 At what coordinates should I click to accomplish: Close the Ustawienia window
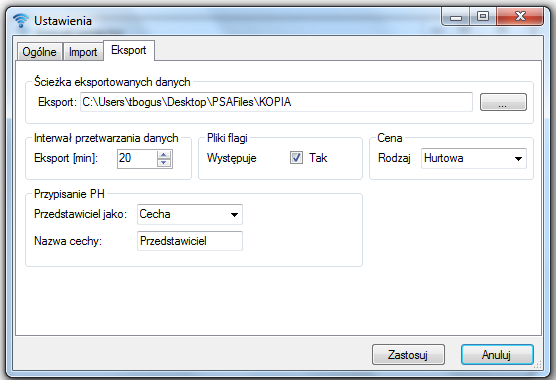click(520, 16)
